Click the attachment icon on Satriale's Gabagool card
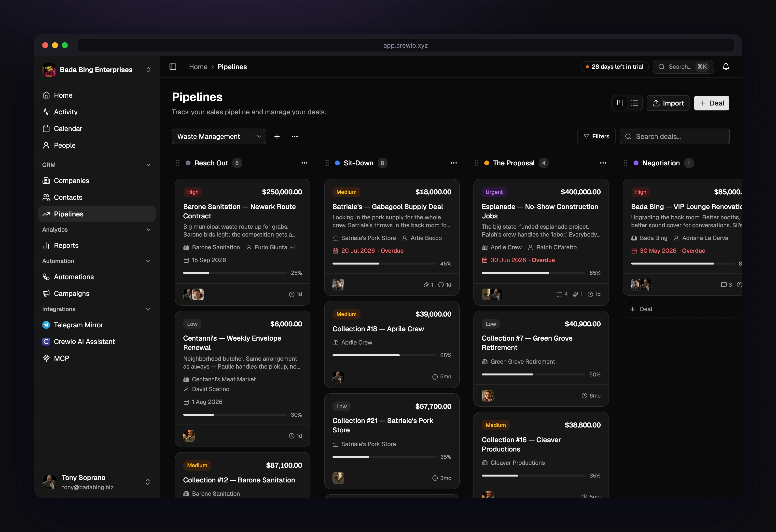 point(426,285)
